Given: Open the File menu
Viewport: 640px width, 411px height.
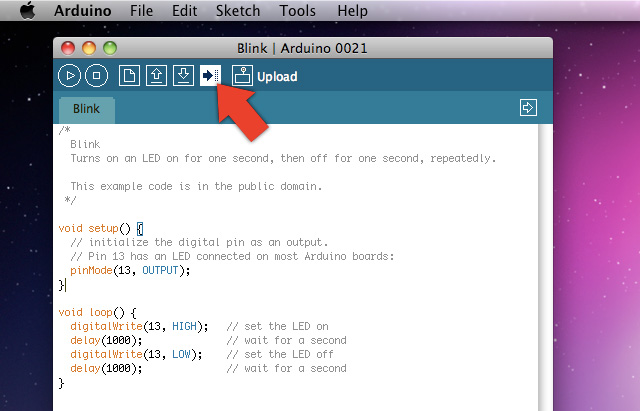Looking at the screenshot, I should pos(141,11).
